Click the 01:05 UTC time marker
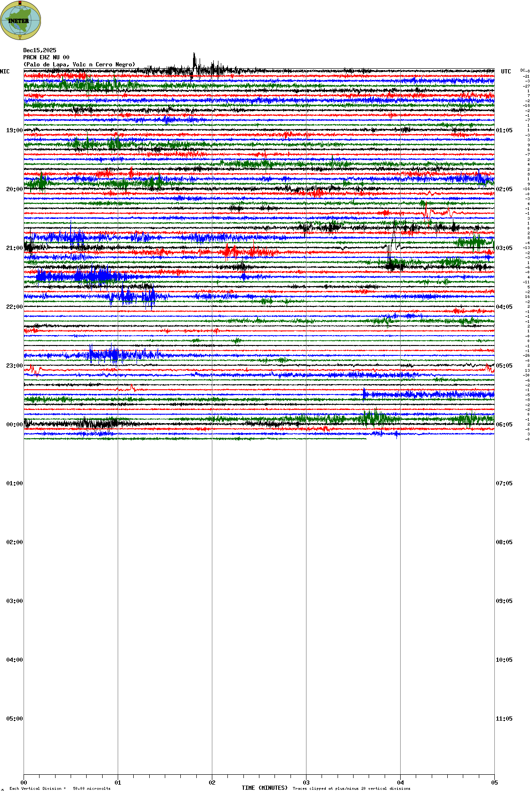This screenshot has width=532, height=795. pos(504,130)
